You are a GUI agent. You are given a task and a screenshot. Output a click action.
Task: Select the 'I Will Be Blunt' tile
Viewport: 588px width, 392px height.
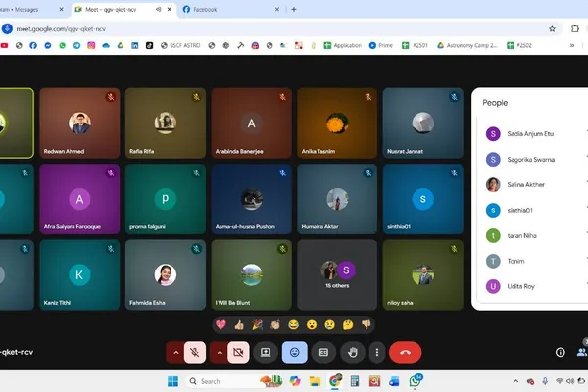(251, 275)
